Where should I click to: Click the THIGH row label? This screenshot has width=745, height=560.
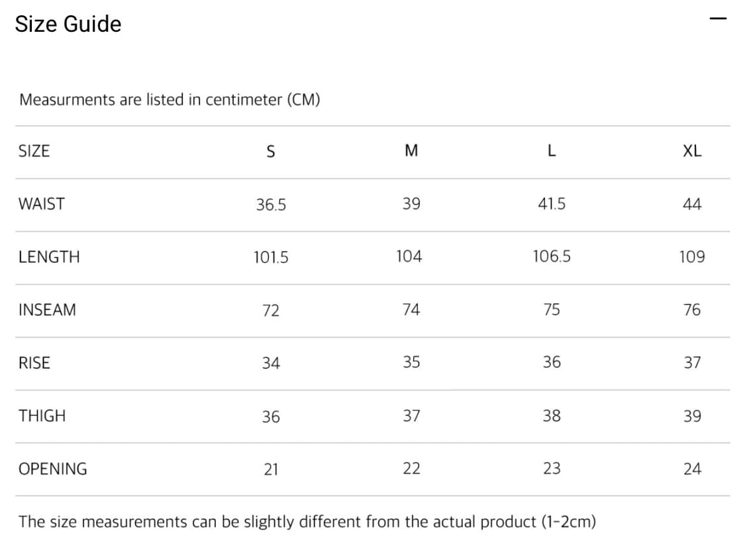(x=42, y=416)
